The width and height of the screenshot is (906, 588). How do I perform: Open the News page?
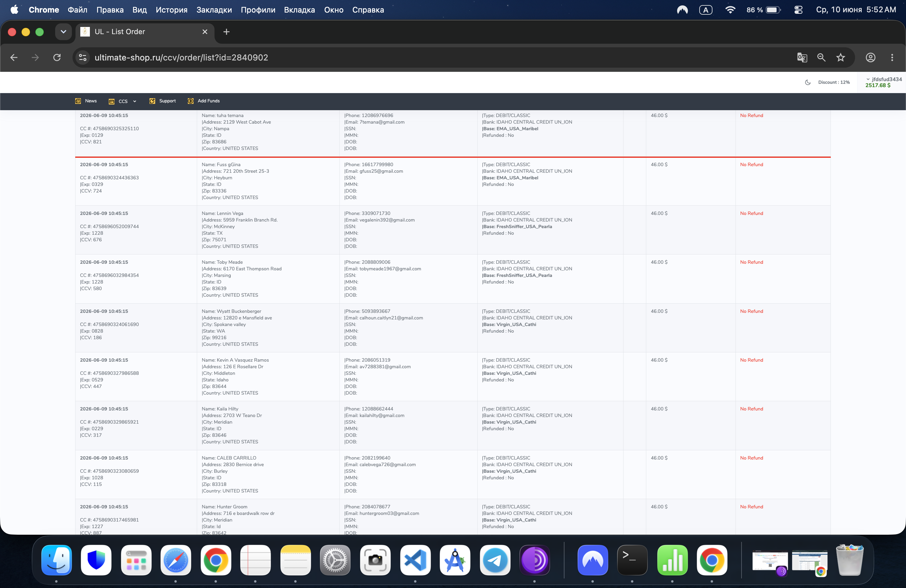(x=86, y=101)
